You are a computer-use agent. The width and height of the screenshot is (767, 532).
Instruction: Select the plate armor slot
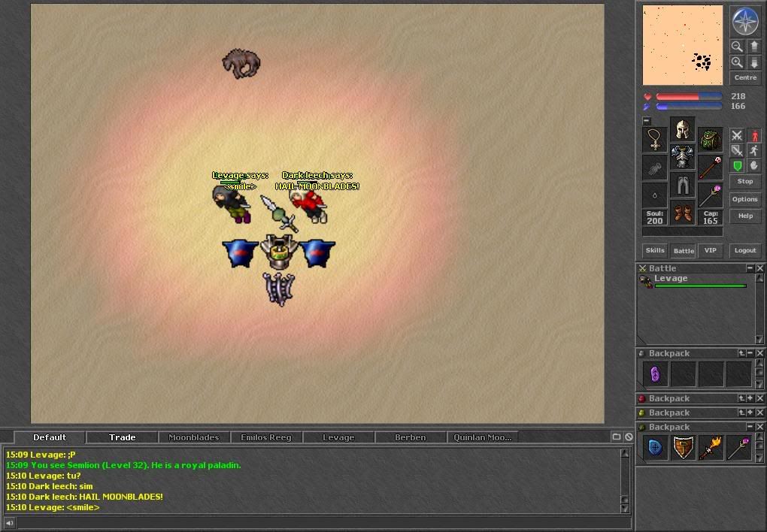point(682,158)
